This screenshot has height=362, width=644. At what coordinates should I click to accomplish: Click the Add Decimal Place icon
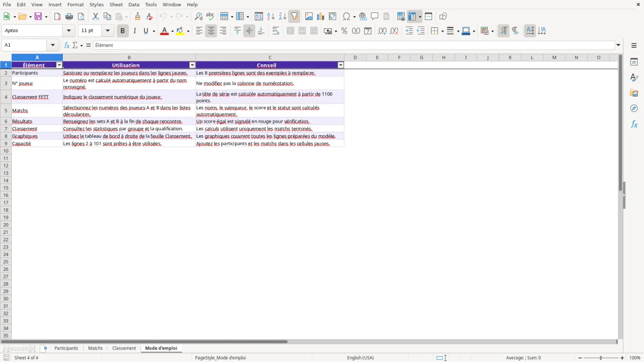click(x=382, y=31)
